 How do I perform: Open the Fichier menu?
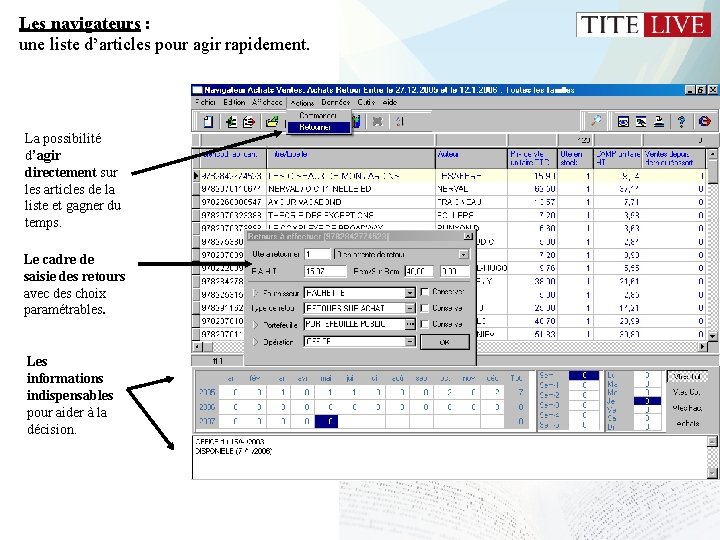(x=205, y=102)
